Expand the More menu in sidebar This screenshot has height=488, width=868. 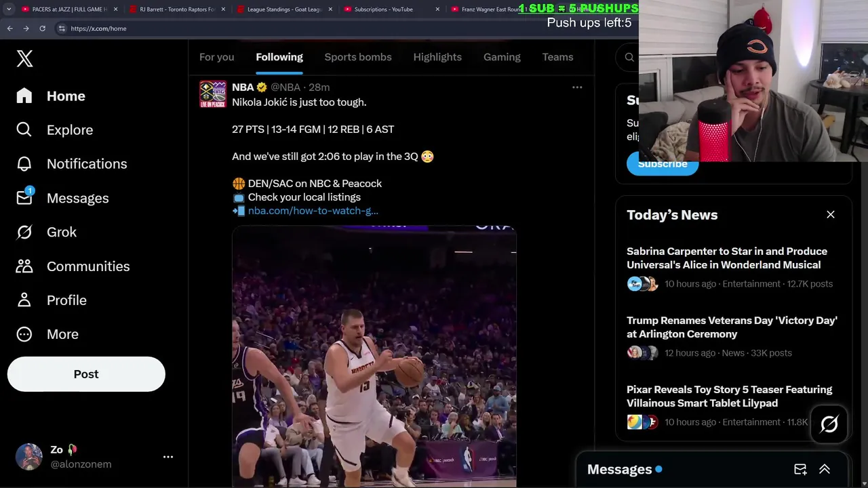pos(47,334)
